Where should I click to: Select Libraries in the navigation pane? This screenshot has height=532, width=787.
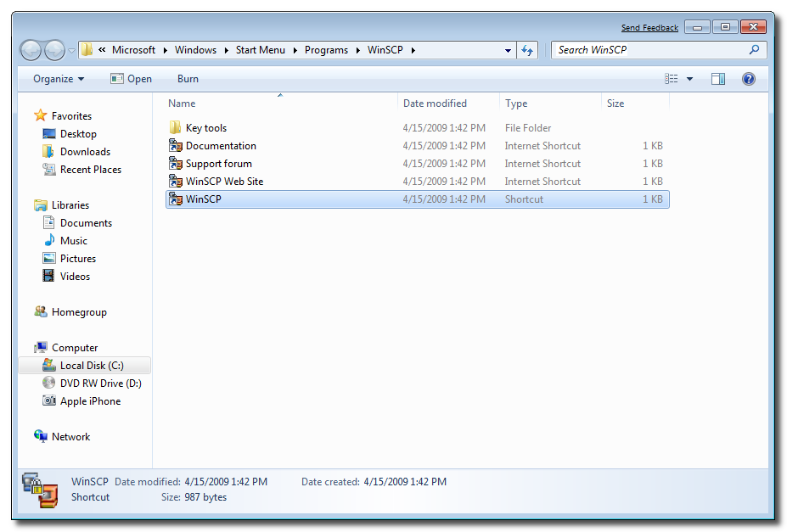[x=70, y=205]
